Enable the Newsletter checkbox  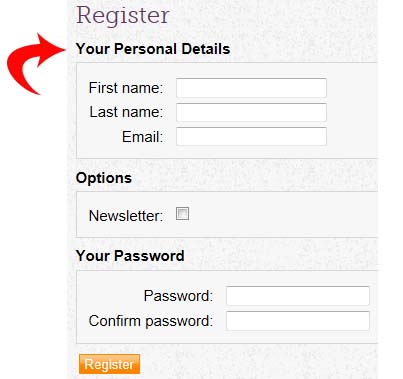pos(182,214)
